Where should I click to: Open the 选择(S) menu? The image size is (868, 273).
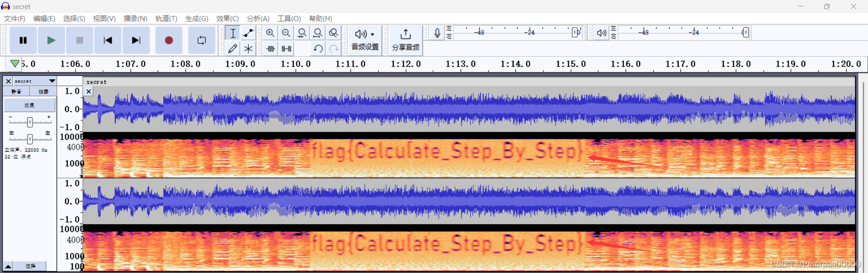click(74, 19)
